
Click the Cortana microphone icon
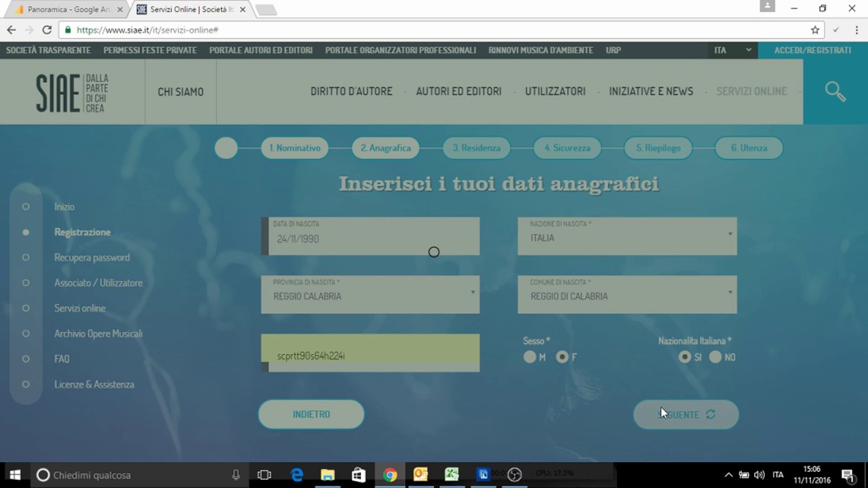tap(236, 475)
